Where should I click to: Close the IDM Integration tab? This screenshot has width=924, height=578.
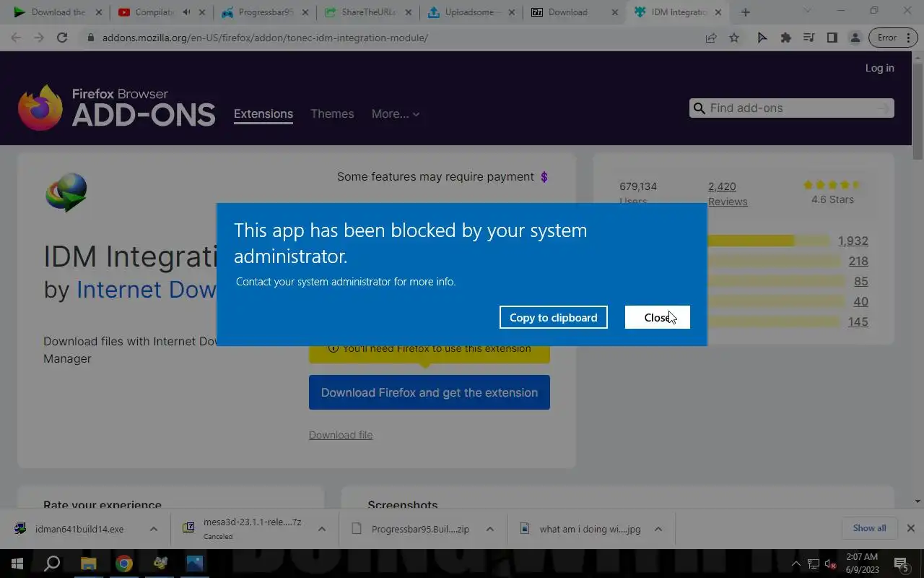[x=719, y=12]
